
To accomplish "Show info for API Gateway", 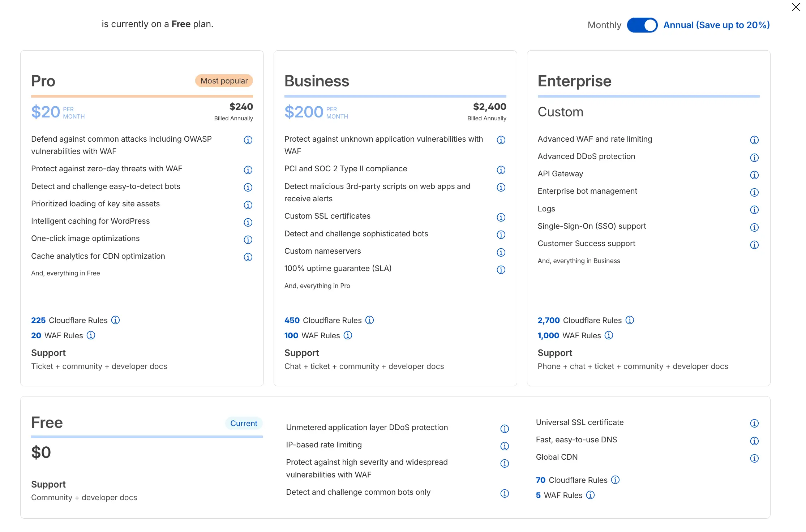I will (x=754, y=175).
